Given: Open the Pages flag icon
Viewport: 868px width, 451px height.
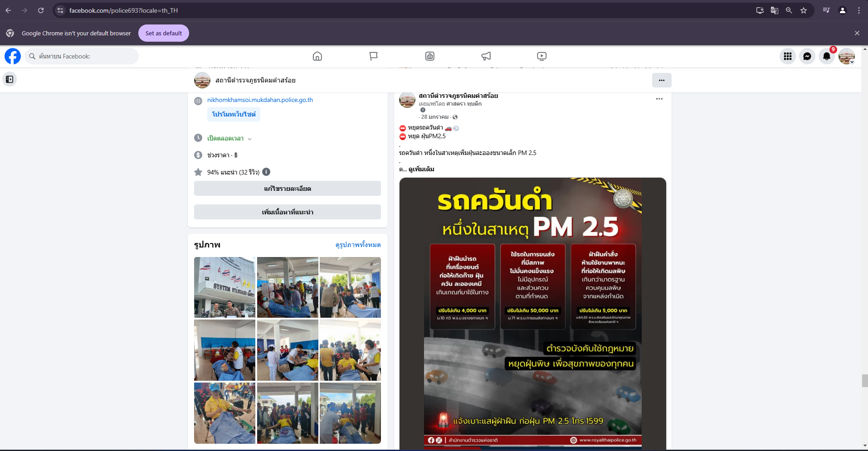Looking at the screenshot, I should [373, 56].
